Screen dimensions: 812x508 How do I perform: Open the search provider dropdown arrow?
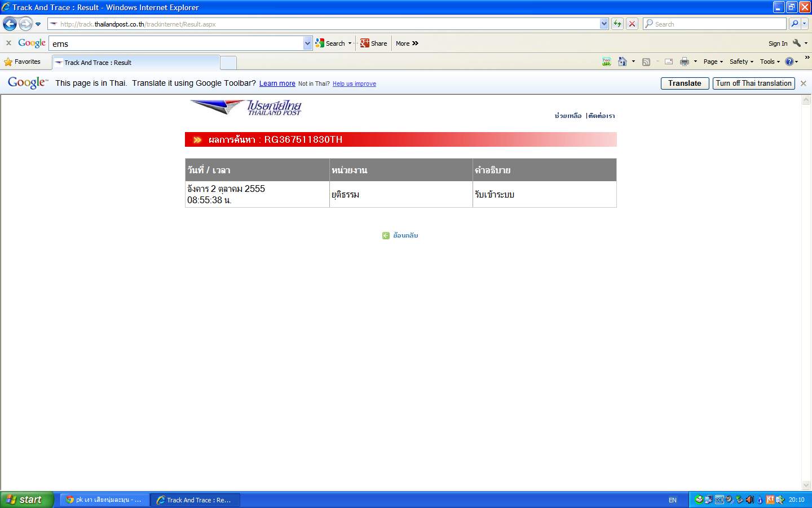point(805,24)
